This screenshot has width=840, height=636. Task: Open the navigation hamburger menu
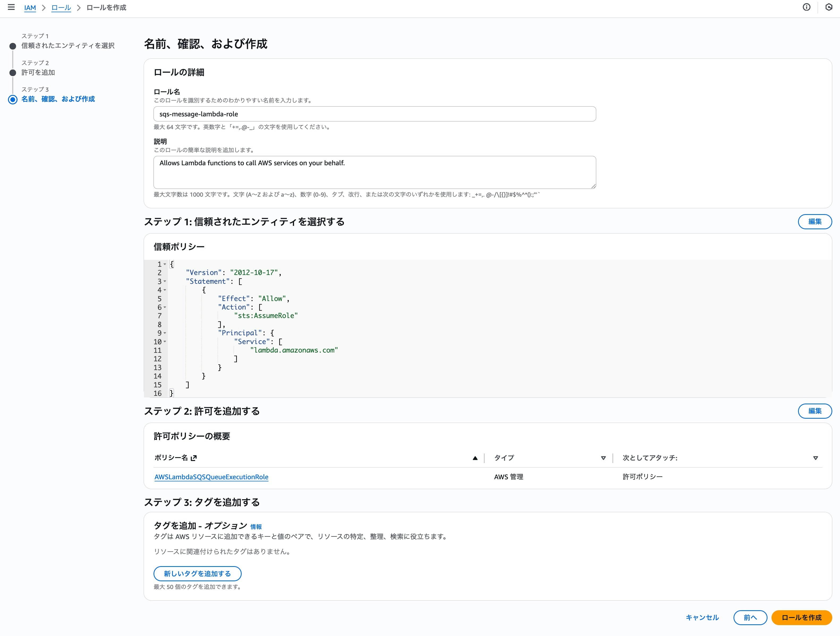(x=11, y=7)
